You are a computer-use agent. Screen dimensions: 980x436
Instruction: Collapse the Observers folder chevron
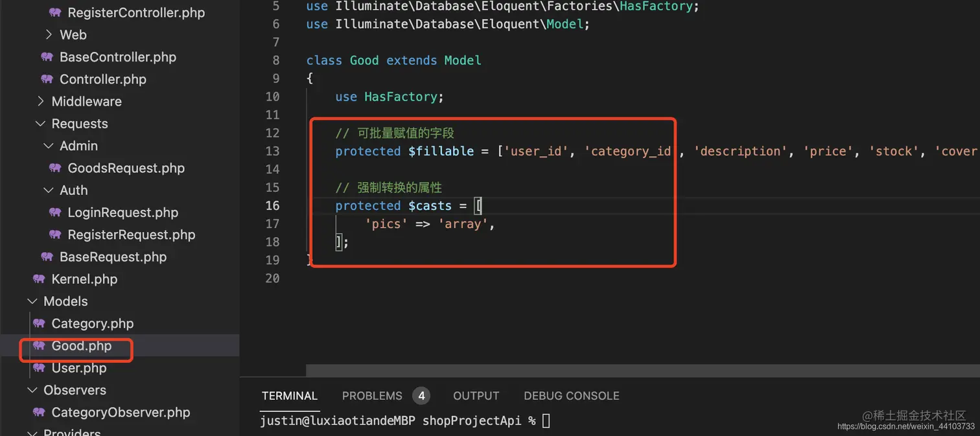tap(32, 390)
